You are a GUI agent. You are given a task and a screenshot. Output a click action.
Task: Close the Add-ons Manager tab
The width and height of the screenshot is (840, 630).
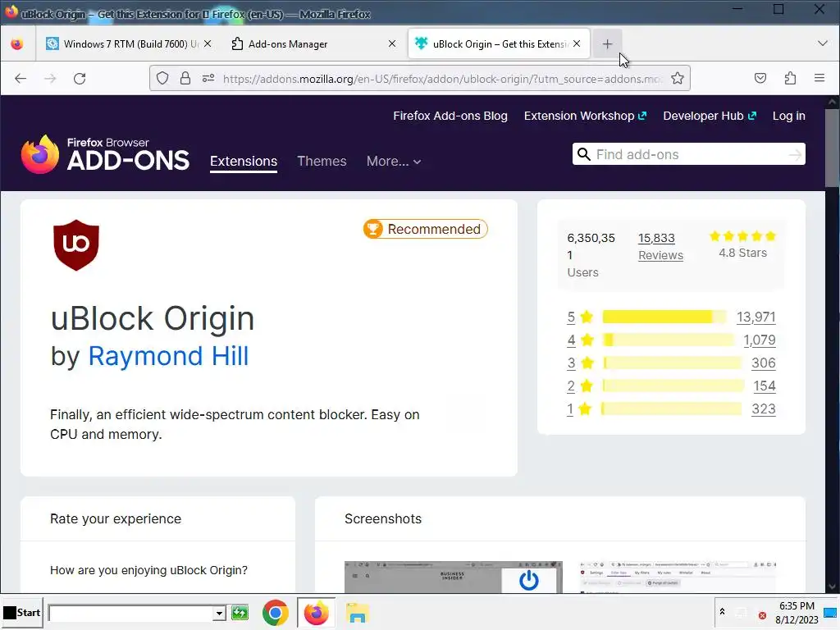tap(392, 44)
